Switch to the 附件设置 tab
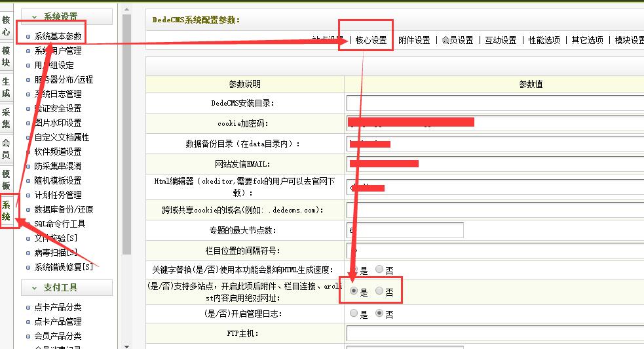Image resolution: width=644 pixels, height=349 pixels. click(x=414, y=40)
